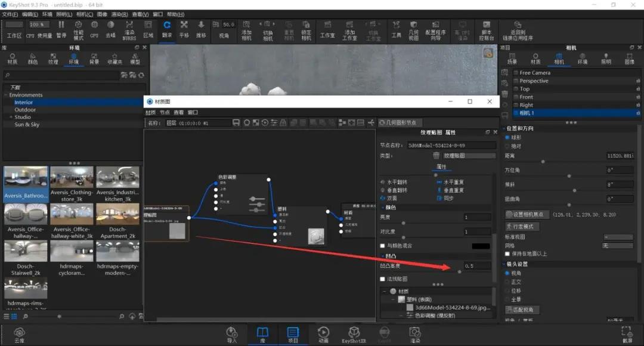Image resolution: width=644 pixels, height=346 pixels.
Task: Click the 区域 region render icon
Action: pyautogui.click(x=148, y=25)
